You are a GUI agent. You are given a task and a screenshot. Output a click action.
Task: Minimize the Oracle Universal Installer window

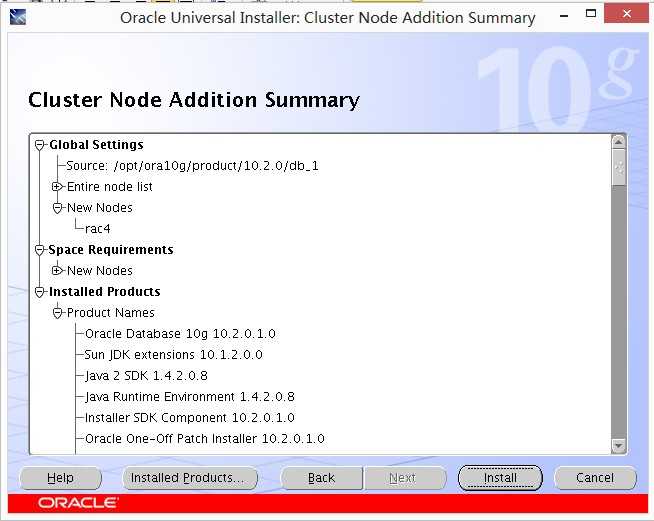coord(564,17)
